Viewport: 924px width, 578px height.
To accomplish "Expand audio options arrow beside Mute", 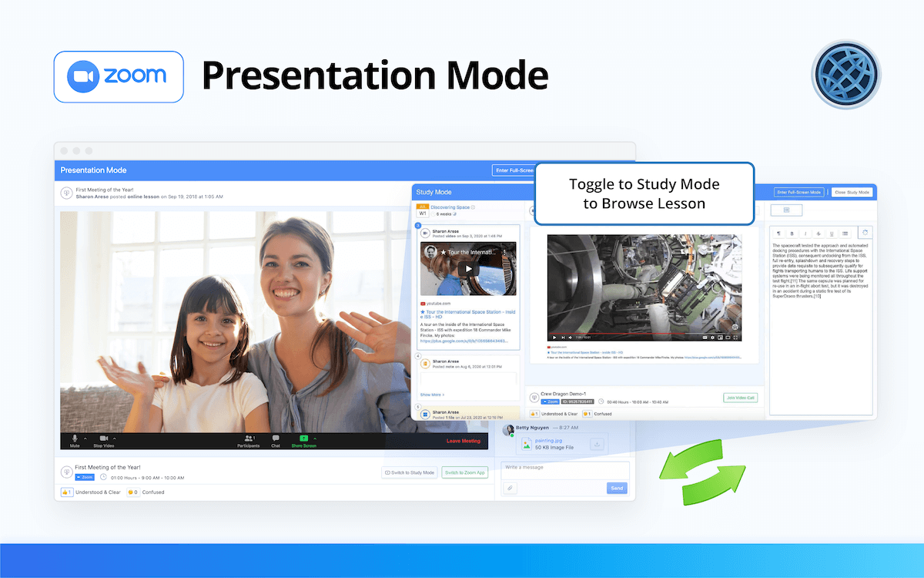I will point(85,439).
